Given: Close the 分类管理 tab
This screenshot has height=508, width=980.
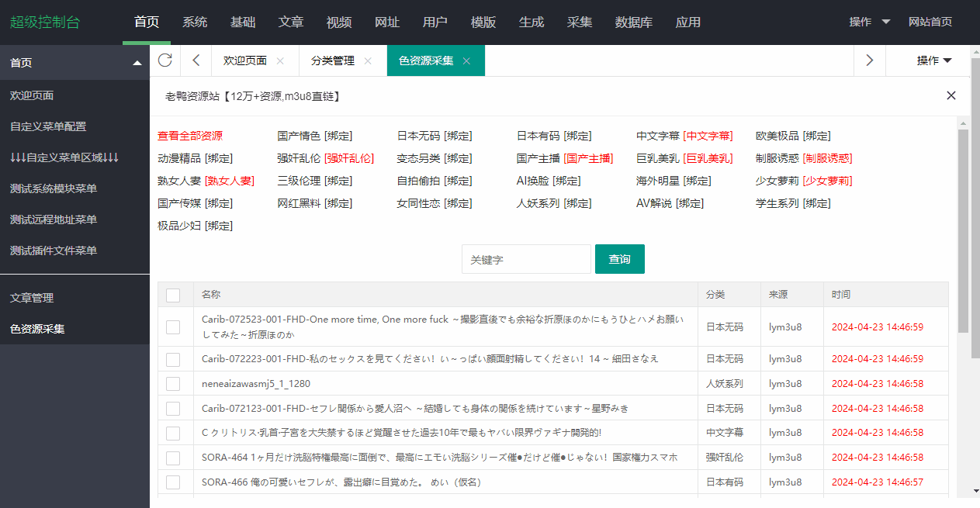Looking at the screenshot, I should point(368,60).
